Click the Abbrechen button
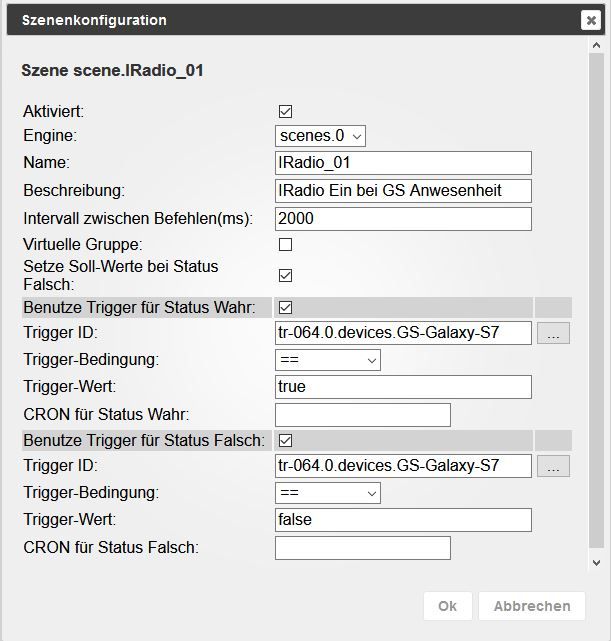The width and height of the screenshot is (611, 641). coord(531,606)
